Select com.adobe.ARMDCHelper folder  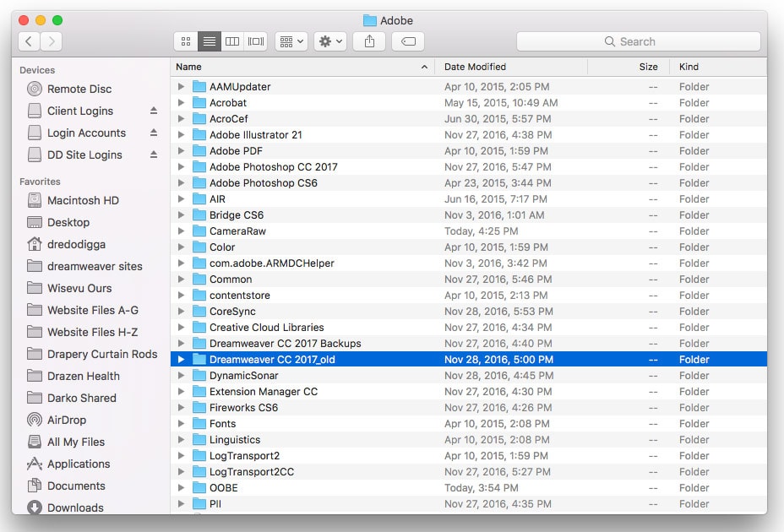click(469, 263)
